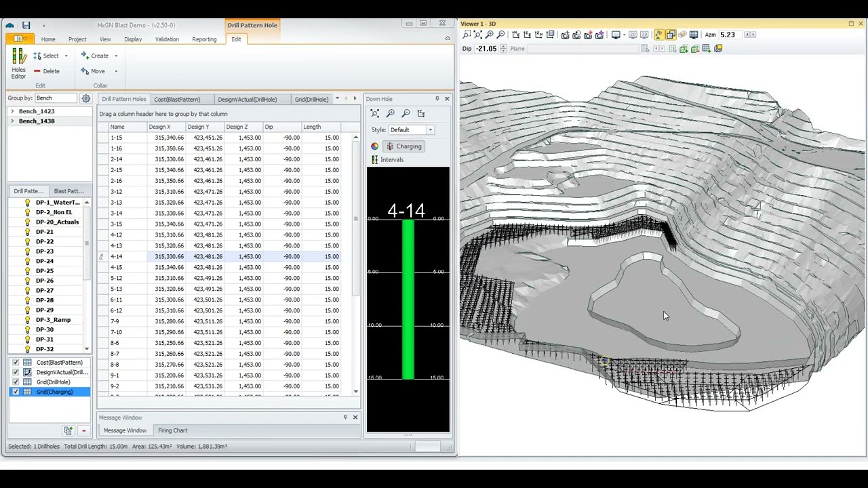The width and height of the screenshot is (868, 488).
Task: Open the Home ribbon tab
Action: pos(48,39)
